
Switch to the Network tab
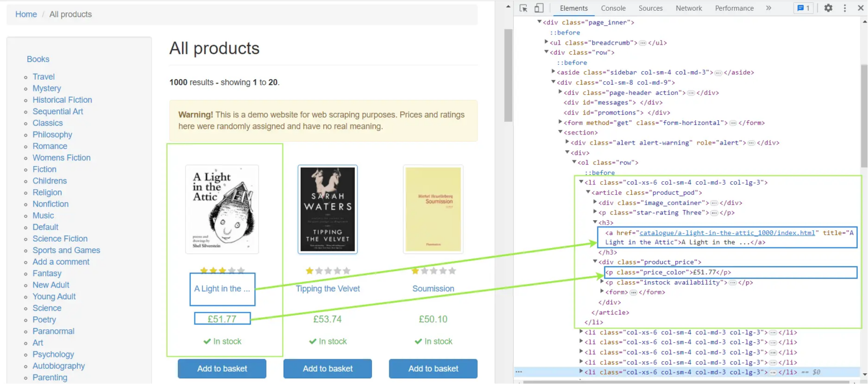pos(689,8)
